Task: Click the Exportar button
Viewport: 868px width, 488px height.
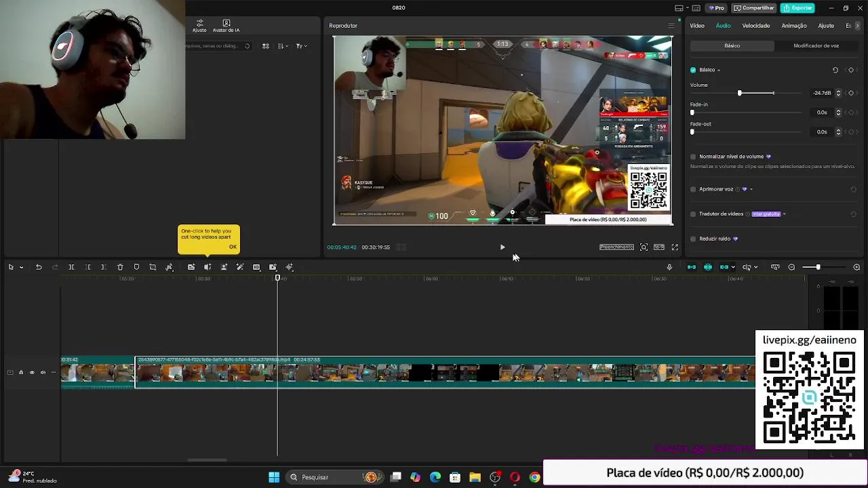Action: (797, 8)
